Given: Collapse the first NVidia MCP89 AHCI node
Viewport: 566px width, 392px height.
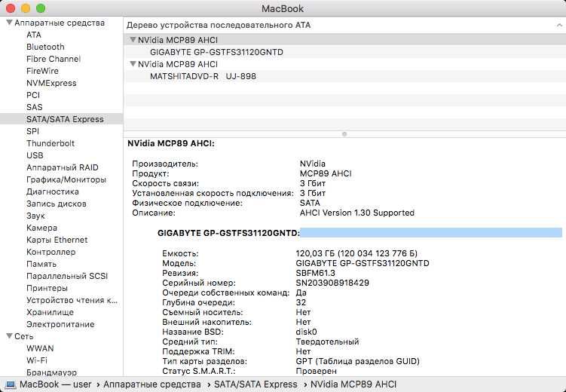Looking at the screenshot, I should point(133,40).
